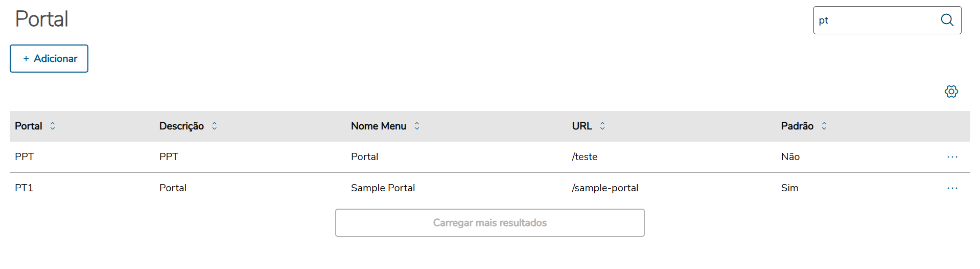980x269 pixels.
Task: Click the Adicionar button
Action: (49, 59)
